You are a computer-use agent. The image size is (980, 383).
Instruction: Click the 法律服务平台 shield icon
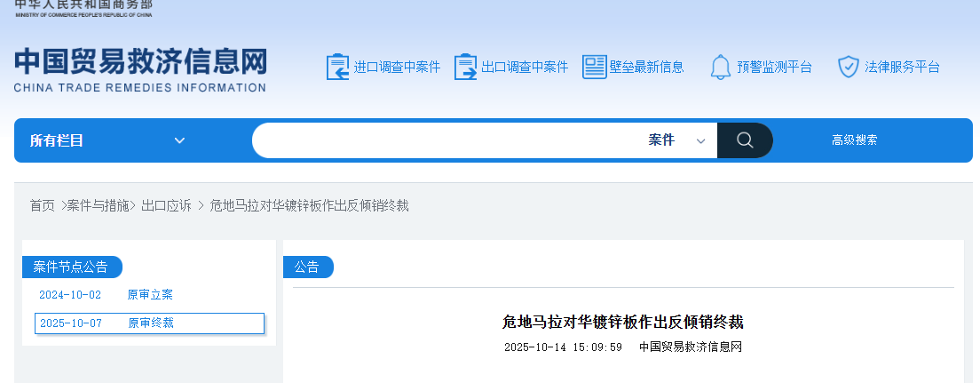[849, 67]
